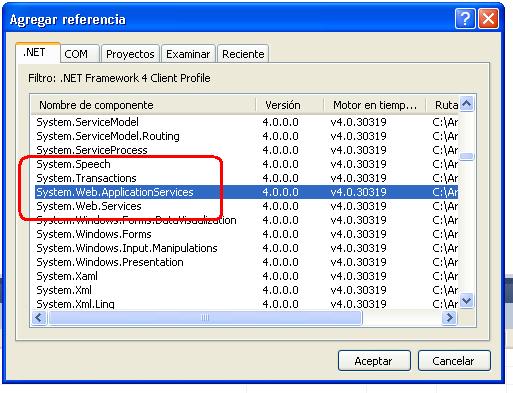The width and height of the screenshot is (513, 393).
Task: Click the vertical scrollbar thumb
Action: [x=467, y=156]
